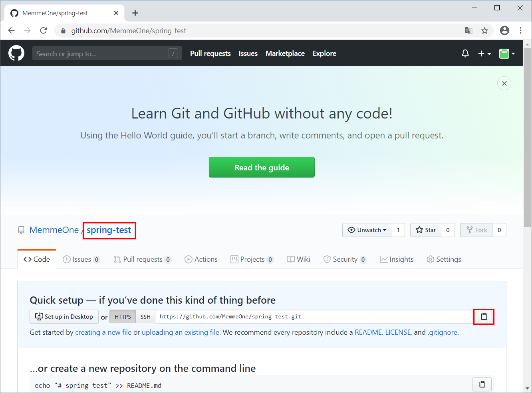The image size is (532, 393).
Task: Switch to the Security tab
Action: pos(345,259)
